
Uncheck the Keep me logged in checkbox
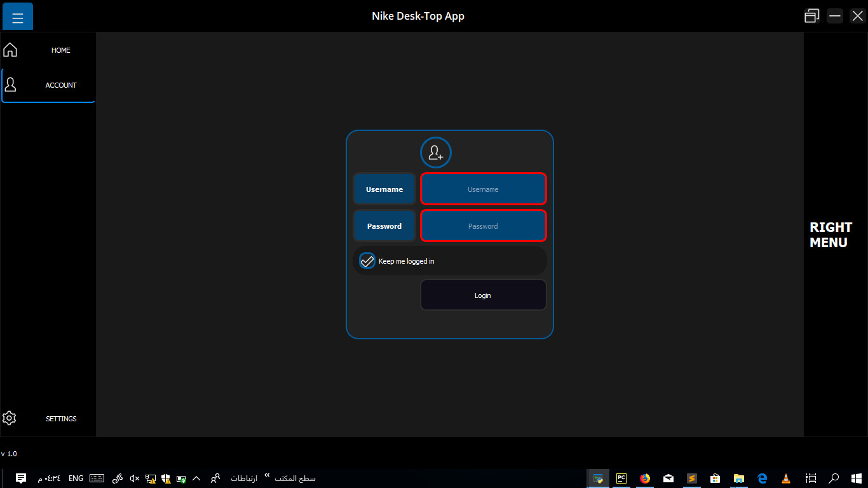pyautogui.click(x=367, y=261)
